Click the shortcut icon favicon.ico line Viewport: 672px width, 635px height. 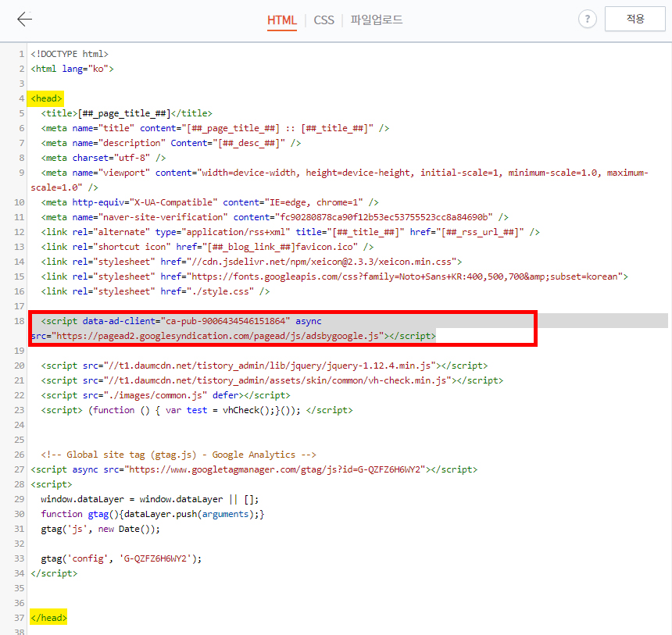tap(207, 247)
